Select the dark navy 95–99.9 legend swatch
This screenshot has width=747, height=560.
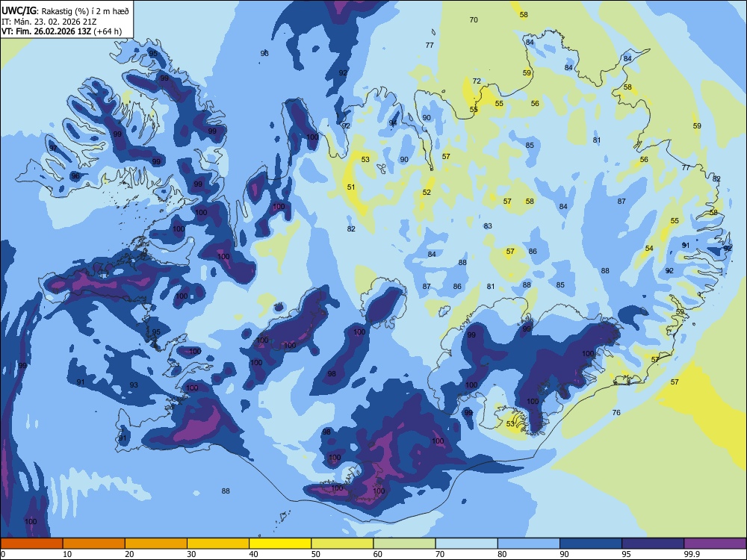(653, 544)
